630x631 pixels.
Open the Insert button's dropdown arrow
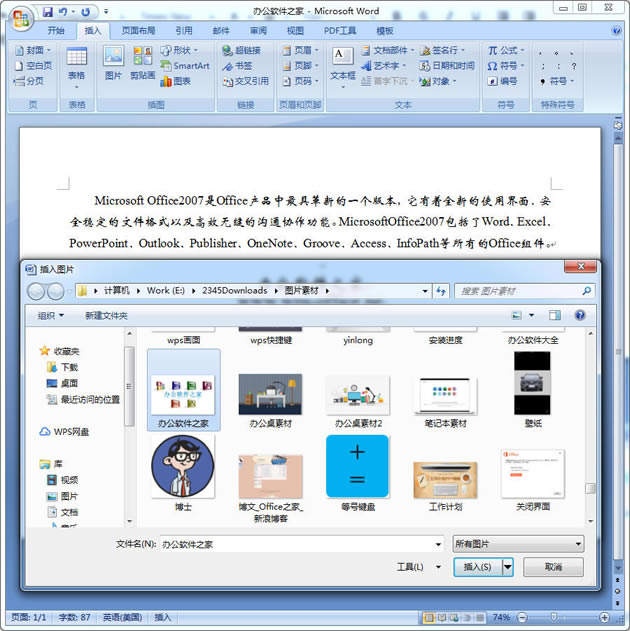508,567
